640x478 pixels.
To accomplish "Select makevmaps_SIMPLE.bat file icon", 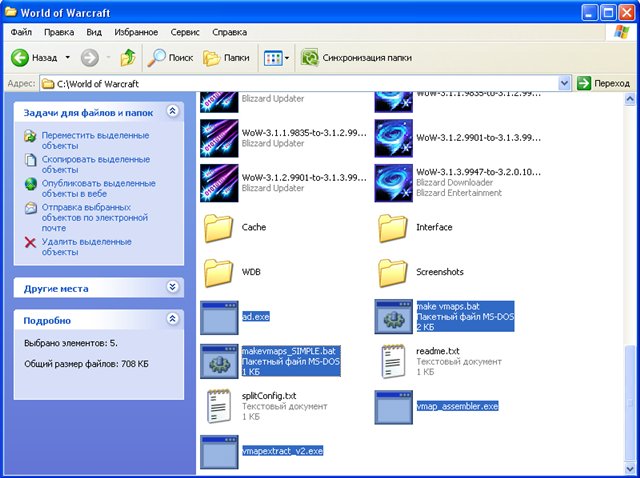I will 219,361.
